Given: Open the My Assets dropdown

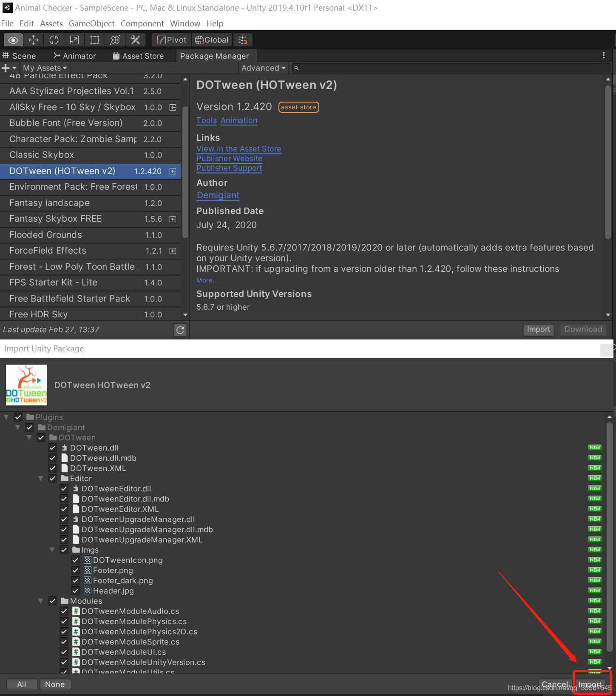Looking at the screenshot, I should (45, 68).
